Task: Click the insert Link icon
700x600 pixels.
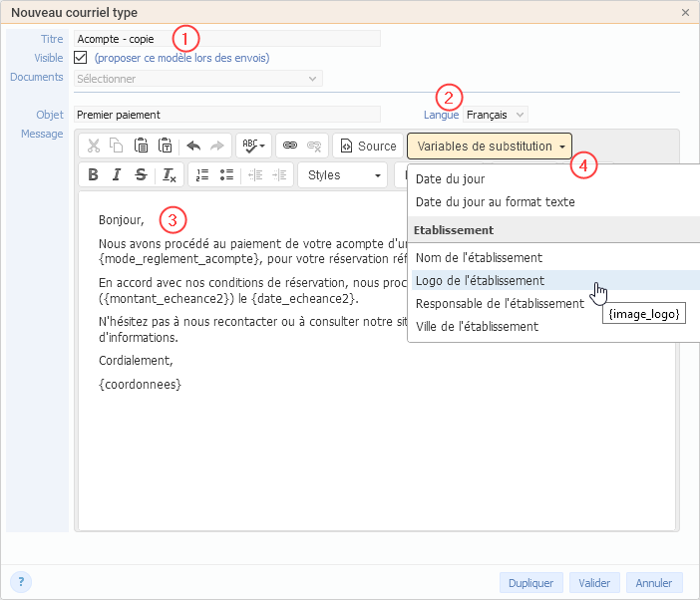Action: (x=290, y=146)
